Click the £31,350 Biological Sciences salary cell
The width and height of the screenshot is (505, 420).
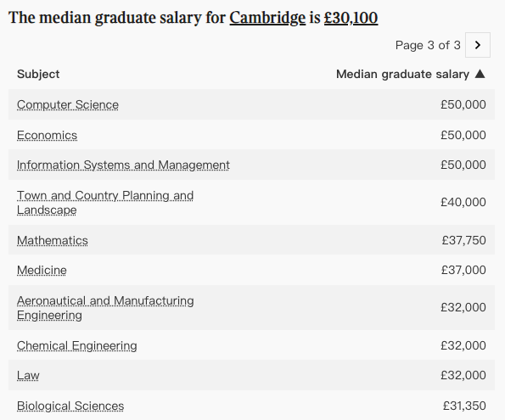(x=464, y=406)
